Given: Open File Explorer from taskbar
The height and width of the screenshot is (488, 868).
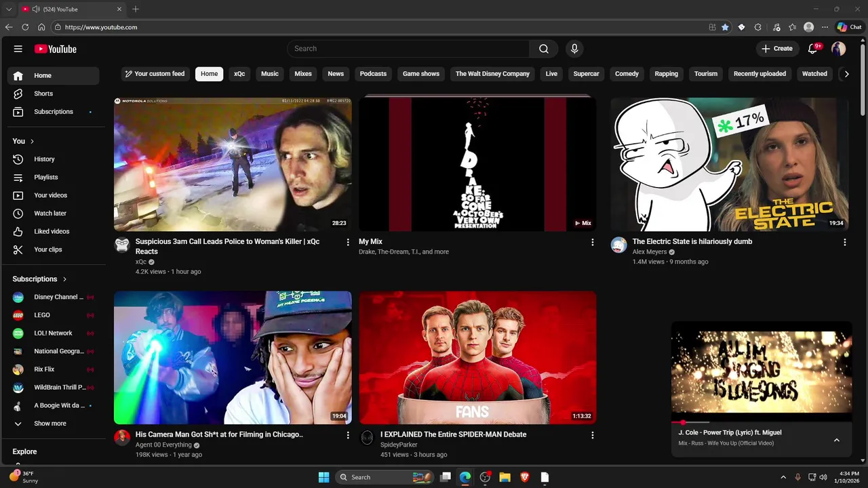Looking at the screenshot, I should tap(505, 477).
